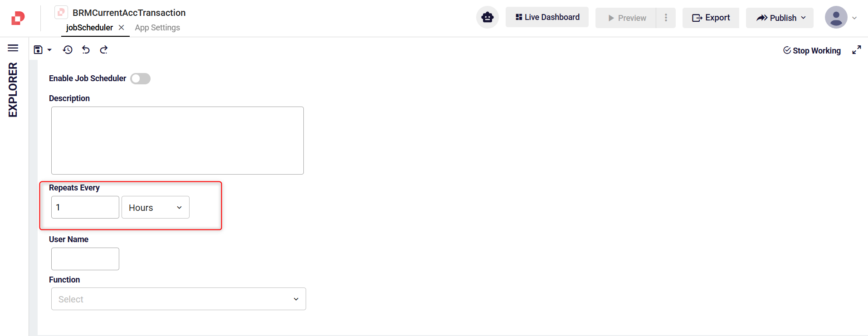Expand the Function select dropdown

[178, 299]
